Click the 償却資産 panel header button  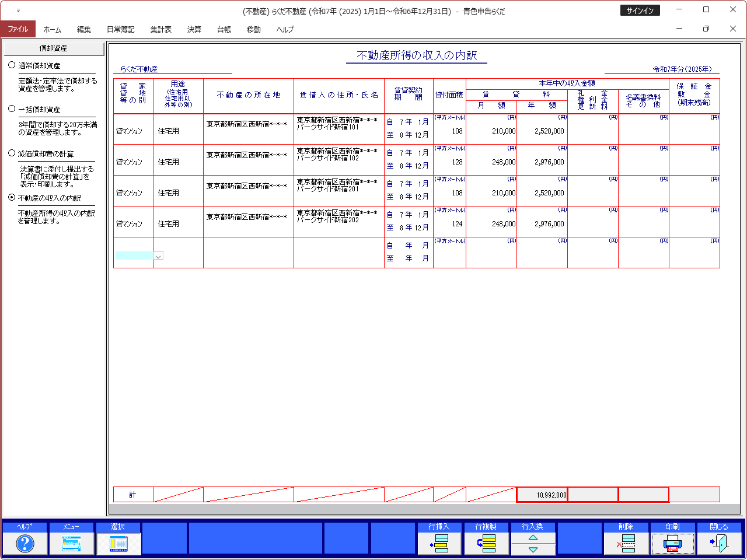pyautogui.click(x=53, y=48)
